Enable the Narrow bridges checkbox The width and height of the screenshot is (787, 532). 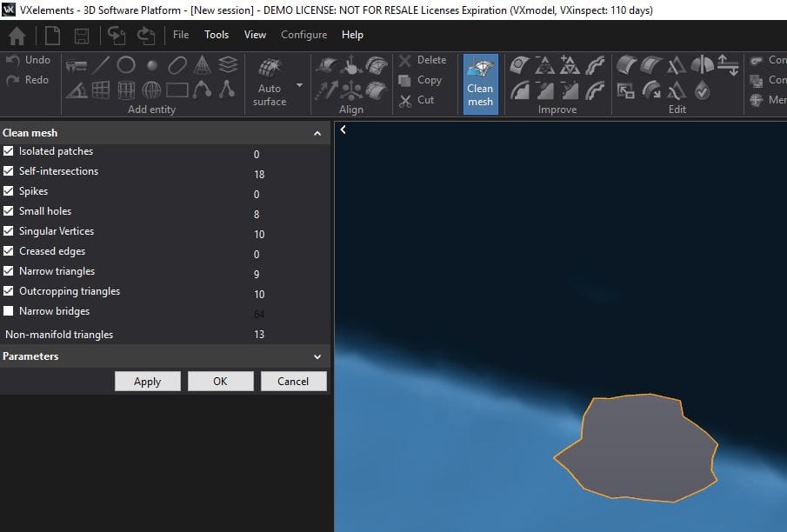pyautogui.click(x=9, y=311)
